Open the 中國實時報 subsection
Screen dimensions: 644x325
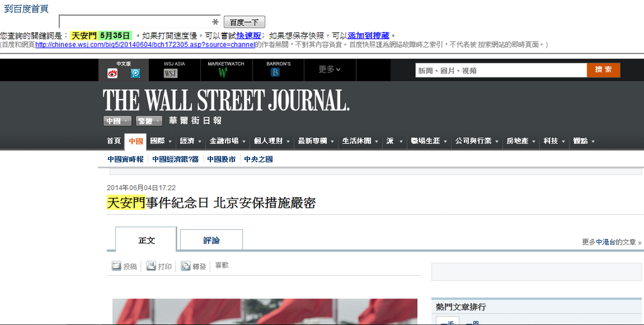(125, 159)
